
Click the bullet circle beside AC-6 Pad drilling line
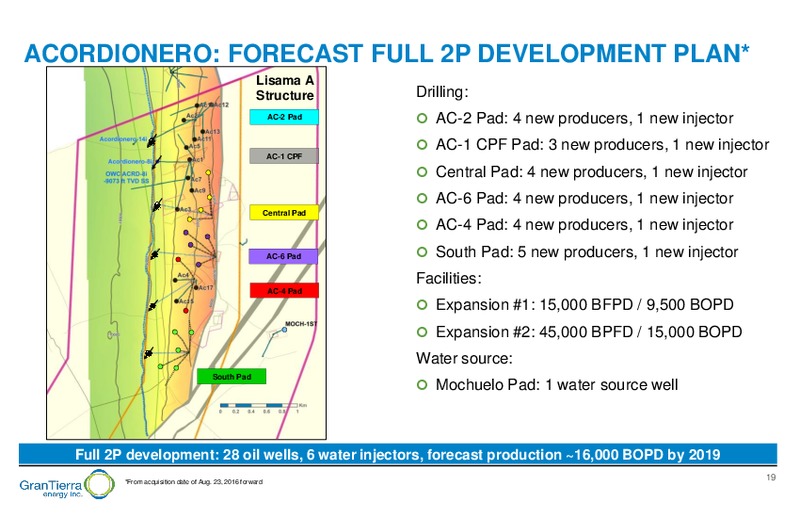(422, 198)
